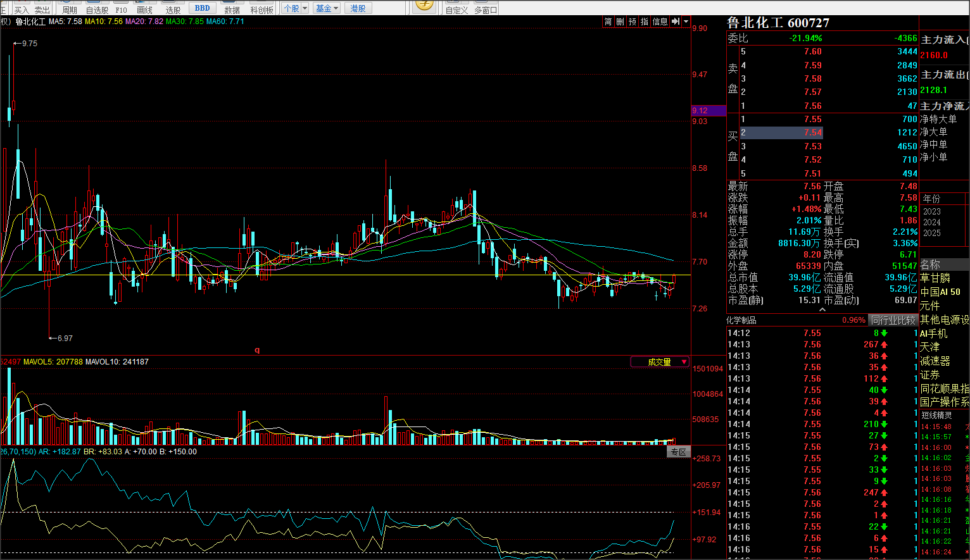Viewport: 970px width, 560px height.
Task: Click the 换手 2.21% value
Action: coord(905,232)
